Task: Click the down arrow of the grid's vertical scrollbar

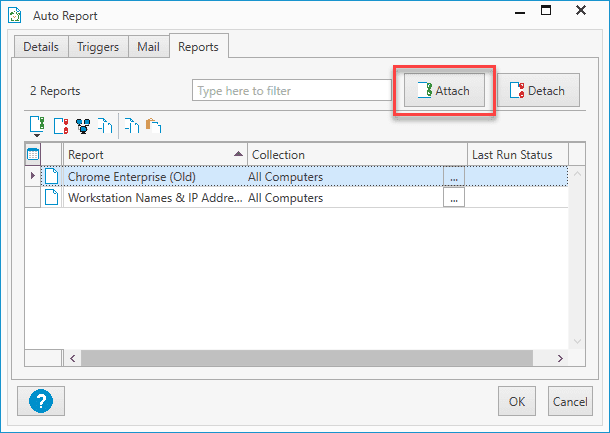Action: (x=577, y=342)
